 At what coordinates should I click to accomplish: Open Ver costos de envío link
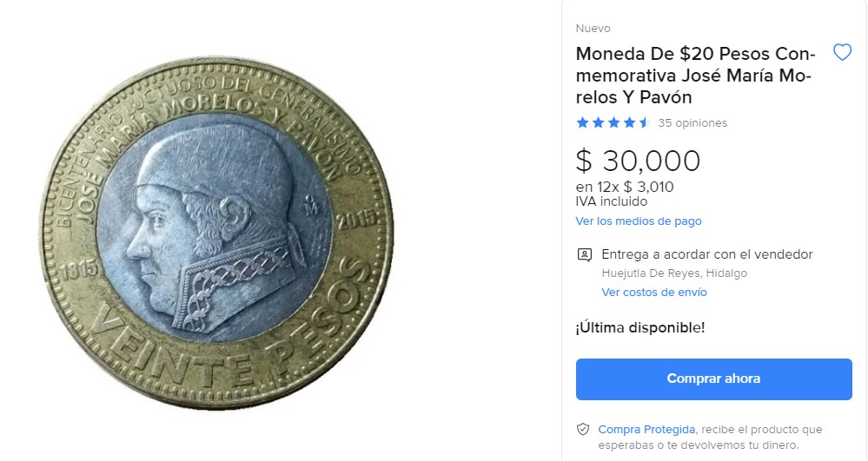tap(653, 292)
